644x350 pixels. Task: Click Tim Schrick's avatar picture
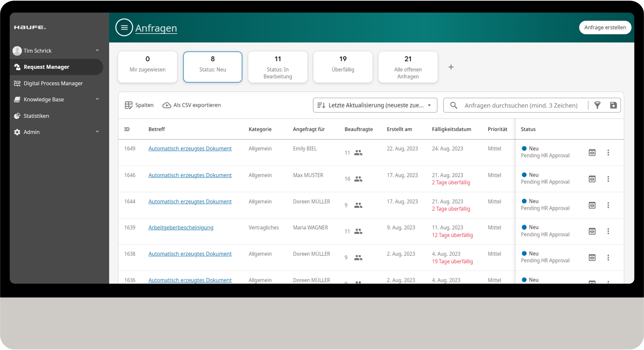(x=17, y=51)
